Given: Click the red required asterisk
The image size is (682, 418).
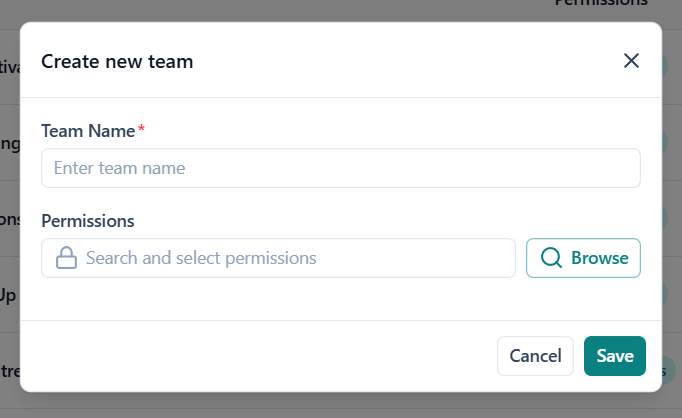Looking at the screenshot, I should pos(141,129).
